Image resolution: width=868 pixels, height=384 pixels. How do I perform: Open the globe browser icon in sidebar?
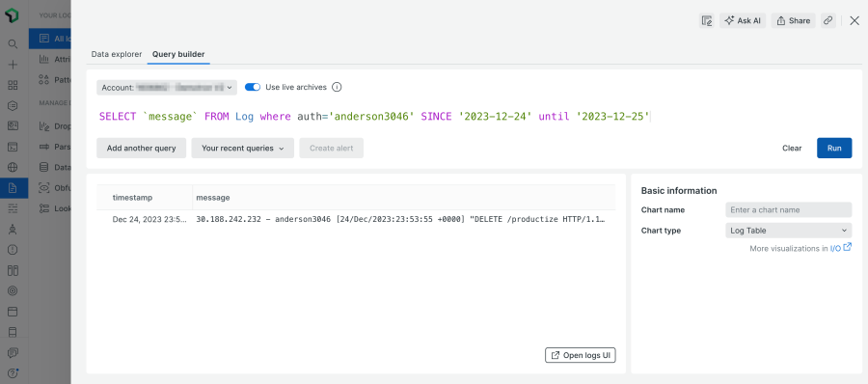(x=13, y=167)
